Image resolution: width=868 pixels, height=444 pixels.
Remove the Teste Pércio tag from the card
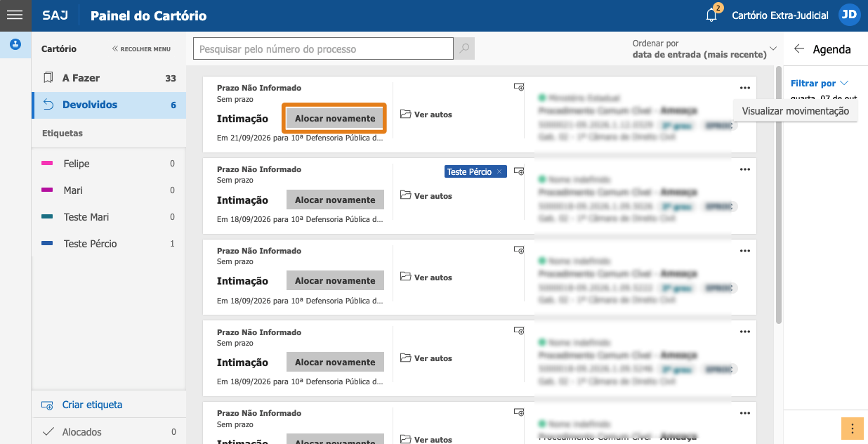coord(499,171)
